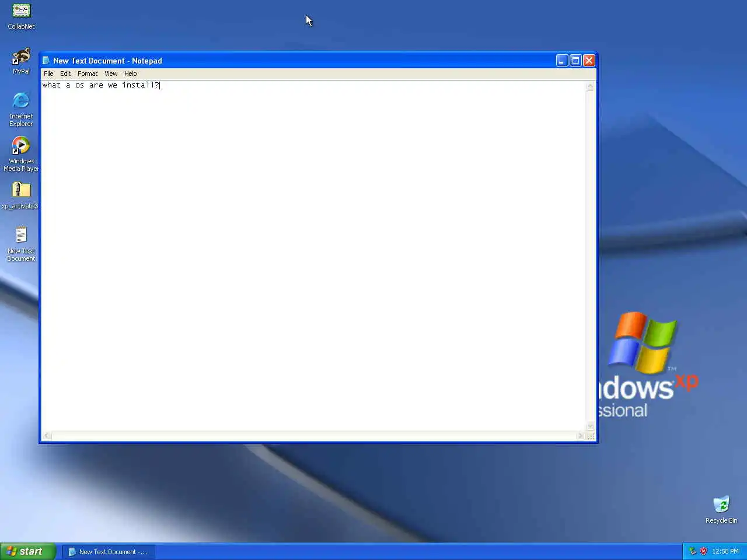Image resolution: width=747 pixels, height=560 pixels.
Task: Open the File menu in Notepad
Action: click(48, 73)
